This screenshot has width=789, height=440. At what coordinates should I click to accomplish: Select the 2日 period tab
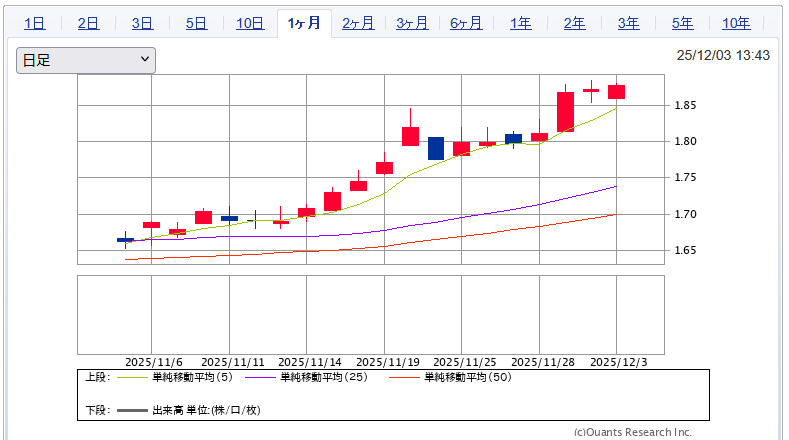pyautogui.click(x=88, y=23)
